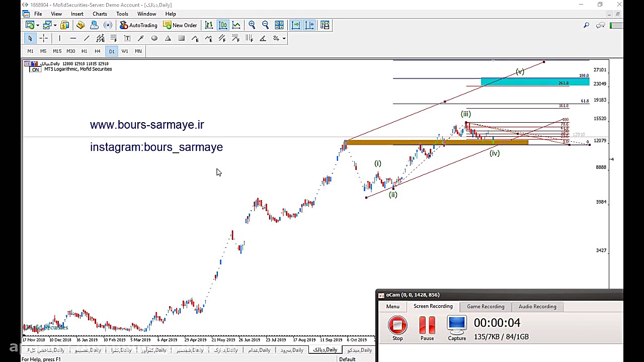This screenshot has height=362, width=644.
Task: Expand the profiles dropdown arrow
Action: tap(54, 25)
